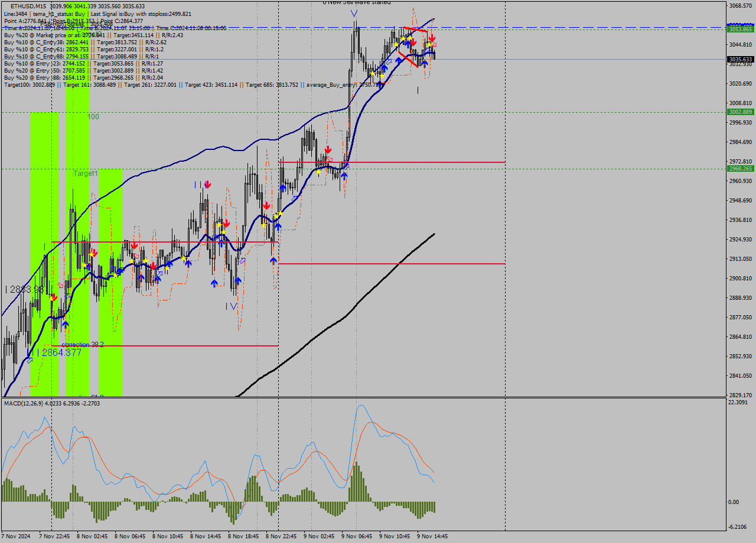
Task: Click the '7 Nov 2024' time axis label
Action: click(x=15, y=537)
